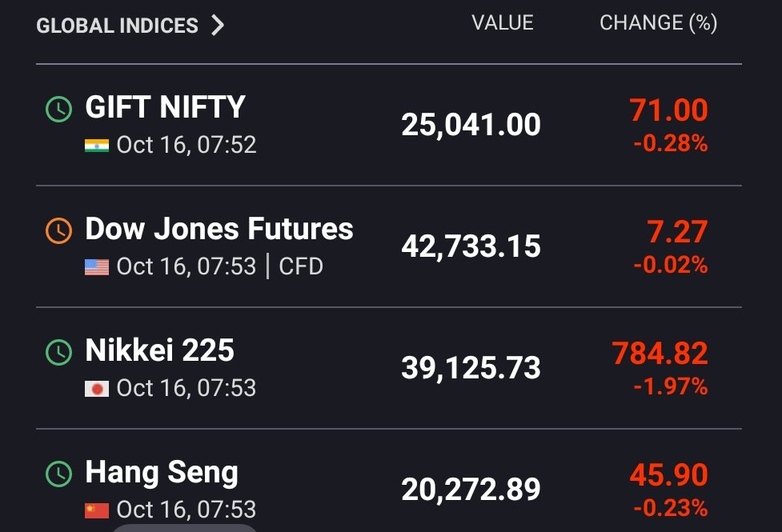Click the Dow Jones Futures orange clock icon
The image size is (782, 532).
point(59,230)
